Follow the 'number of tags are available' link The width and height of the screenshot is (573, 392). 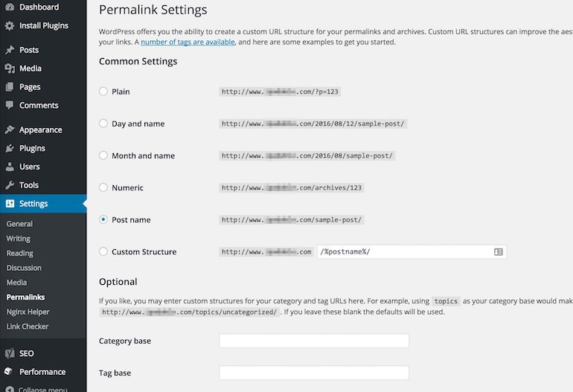[188, 42]
